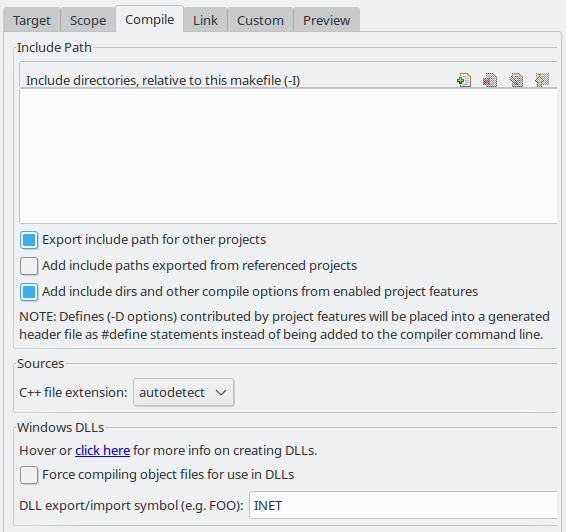
Task: Enable Add include paths from referenced projects
Action: click(x=29, y=266)
